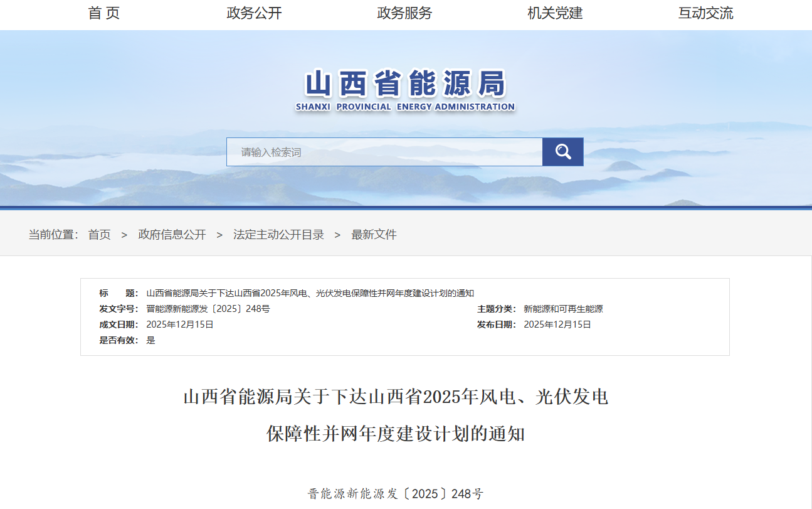Open the 政务公开 navigation menu

click(254, 13)
